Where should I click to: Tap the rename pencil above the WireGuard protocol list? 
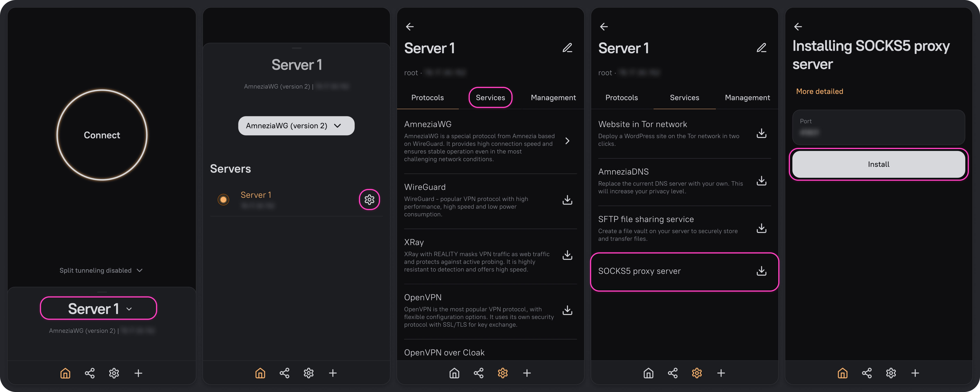(567, 48)
